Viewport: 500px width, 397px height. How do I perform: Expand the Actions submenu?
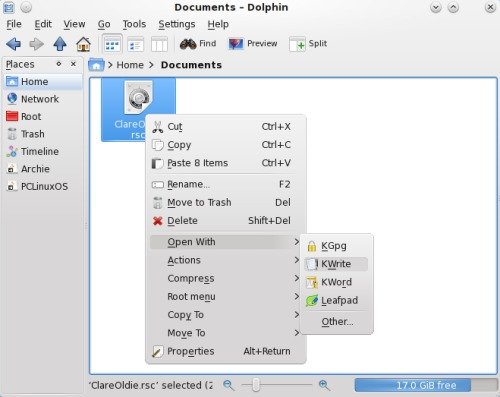pyautogui.click(x=226, y=260)
